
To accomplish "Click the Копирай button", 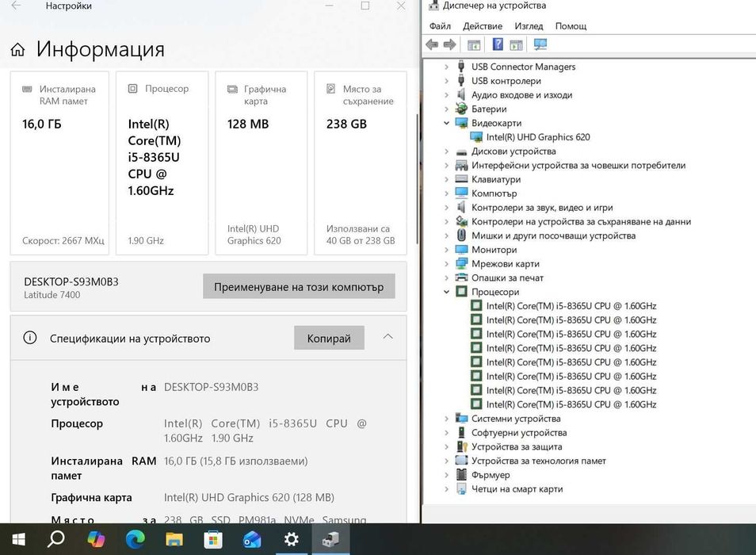I will pos(329,338).
